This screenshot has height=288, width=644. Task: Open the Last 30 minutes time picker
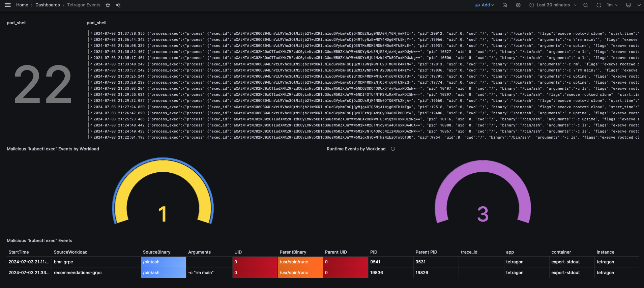click(x=553, y=5)
